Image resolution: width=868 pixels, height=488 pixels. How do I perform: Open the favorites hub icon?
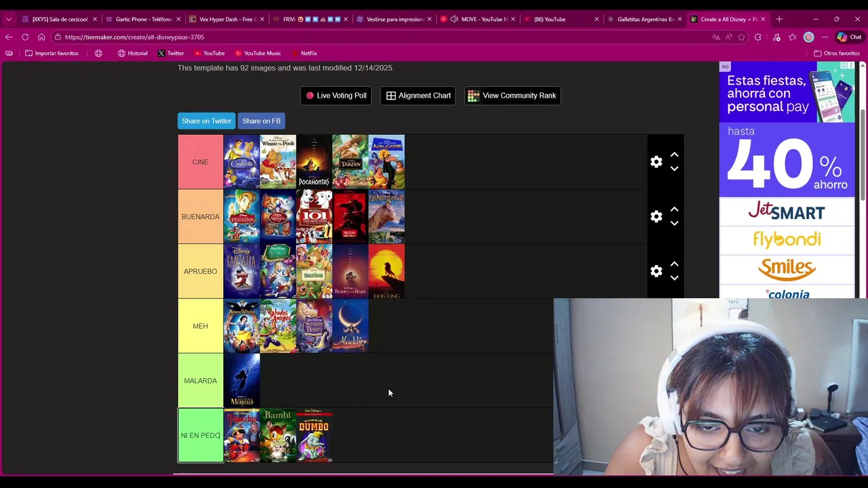coord(792,37)
